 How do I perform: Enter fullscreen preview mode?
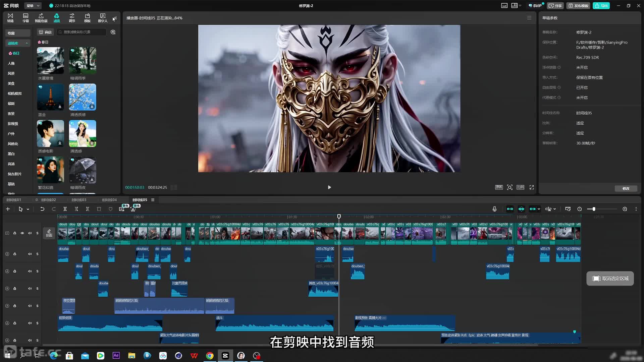click(x=532, y=187)
